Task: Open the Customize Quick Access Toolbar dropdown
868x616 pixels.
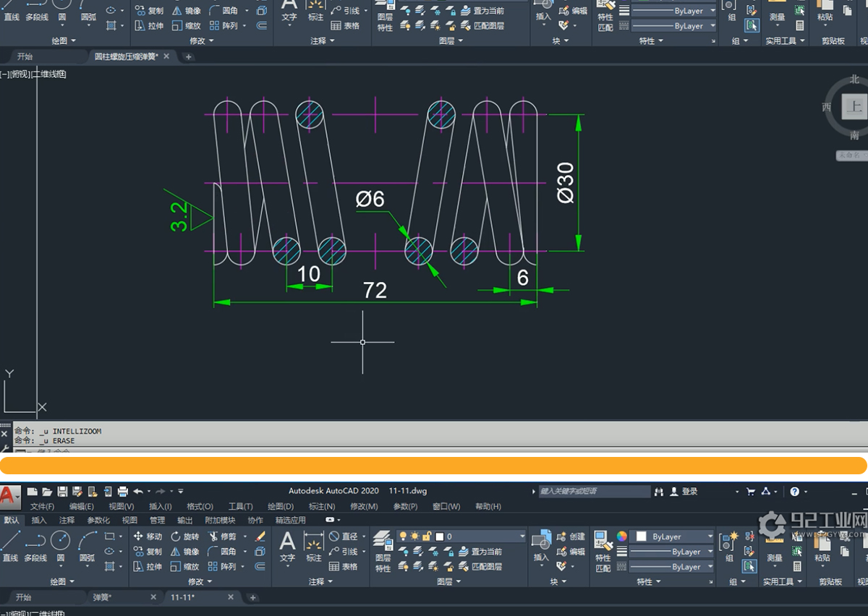Action: (x=181, y=492)
